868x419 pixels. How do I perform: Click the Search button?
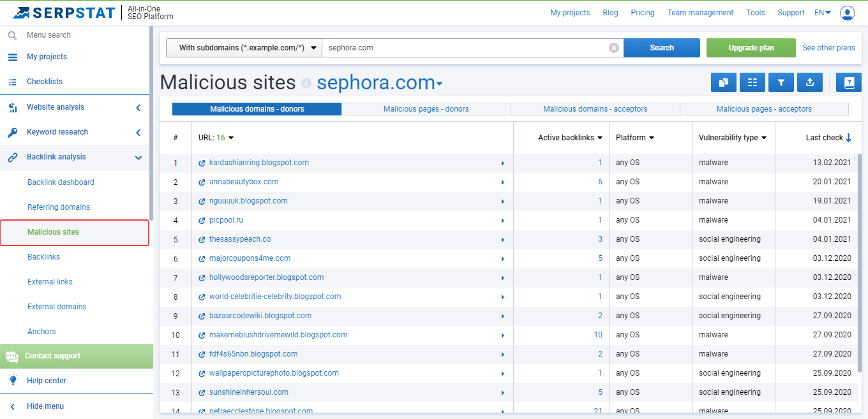pyautogui.click(x=661, y=47)
